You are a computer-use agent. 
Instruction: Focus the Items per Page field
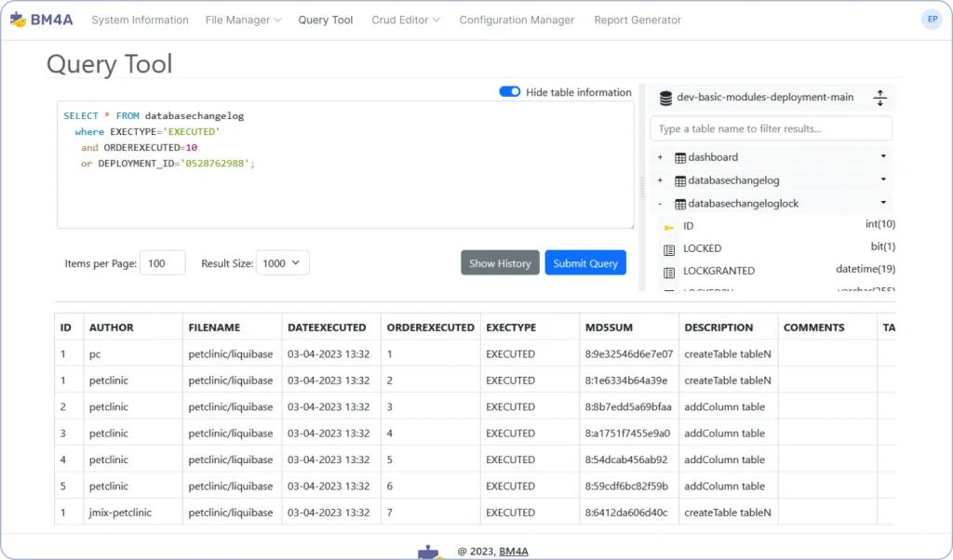coord(162,263)
